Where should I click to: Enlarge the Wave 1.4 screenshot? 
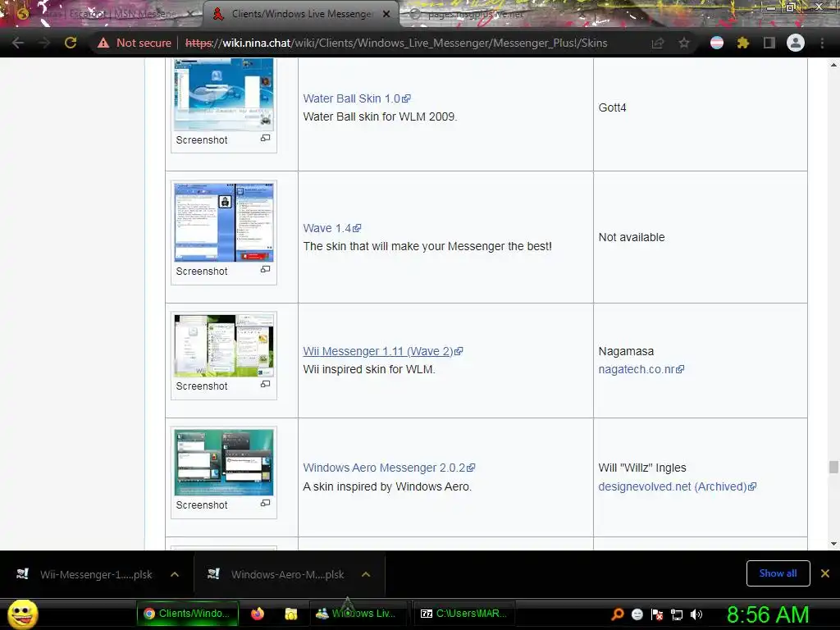coord(265,269)
